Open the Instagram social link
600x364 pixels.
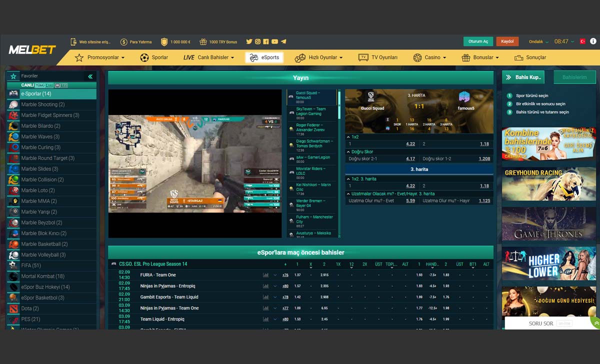(x=258, y=42)
